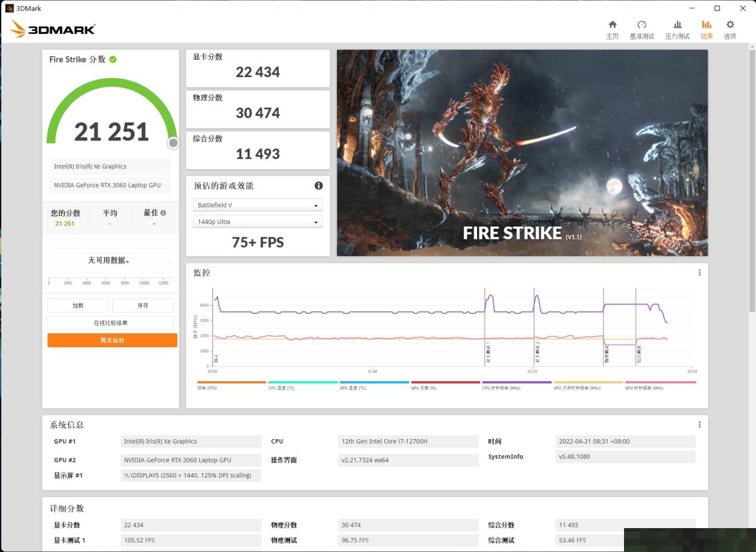Click the 详细分数 section heading
This screenshot has height=552, width=756.
[67, 508]
